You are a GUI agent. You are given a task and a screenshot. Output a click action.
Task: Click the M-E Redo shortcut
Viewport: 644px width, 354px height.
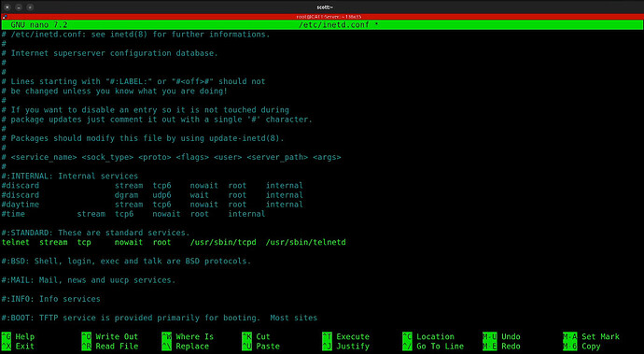click(x=501, y=347)
